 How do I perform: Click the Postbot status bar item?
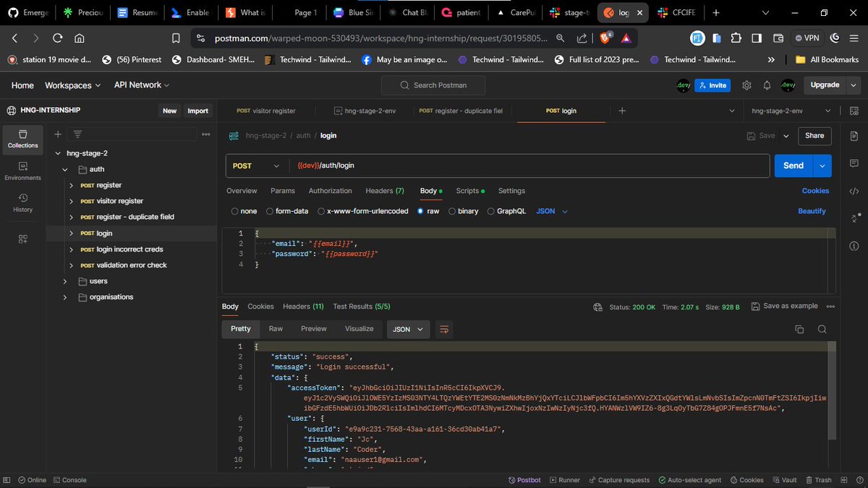click(x=524, y=480)
